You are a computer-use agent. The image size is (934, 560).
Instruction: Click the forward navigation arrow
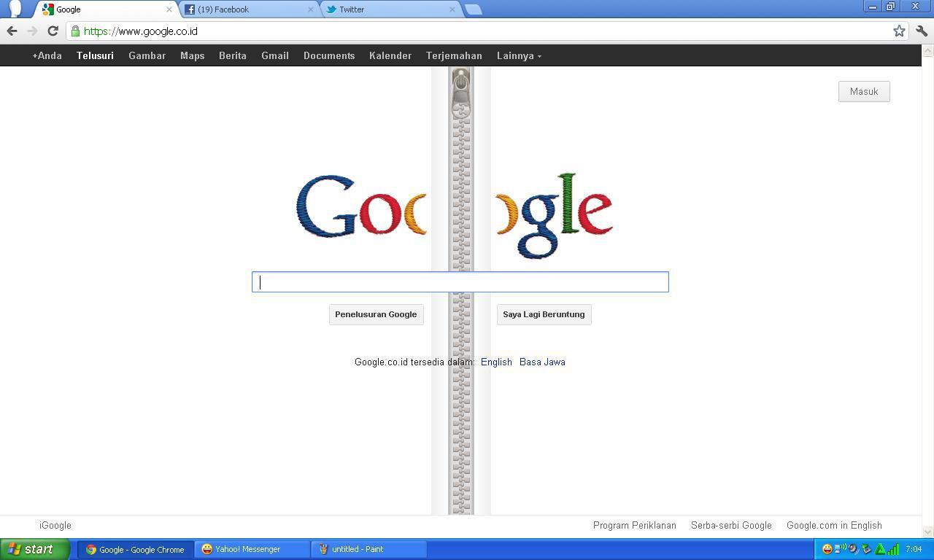[x=32, y=31]
